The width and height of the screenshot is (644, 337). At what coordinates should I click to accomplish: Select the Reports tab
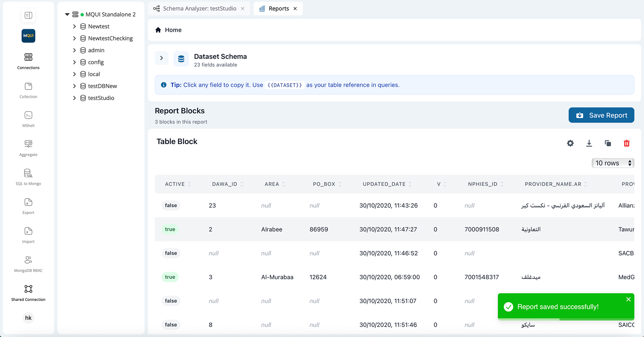click(x=278, y=8)
